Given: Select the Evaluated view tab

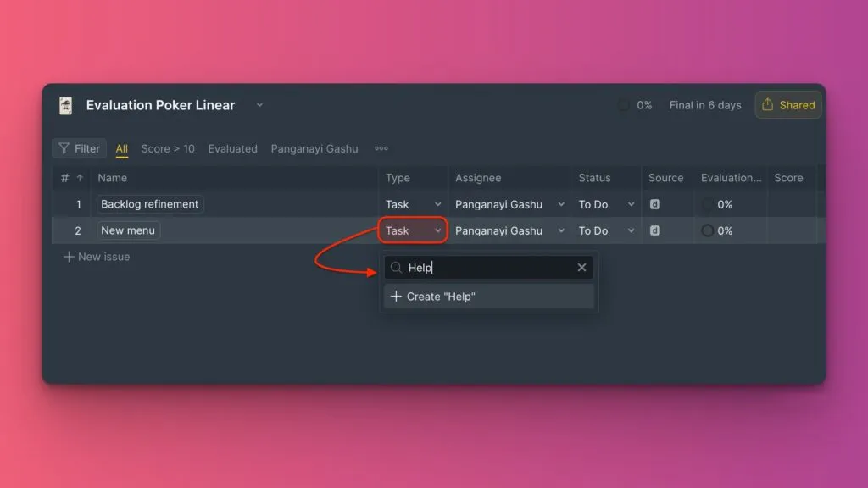Looking at the screenshot, I should point(232,148).
